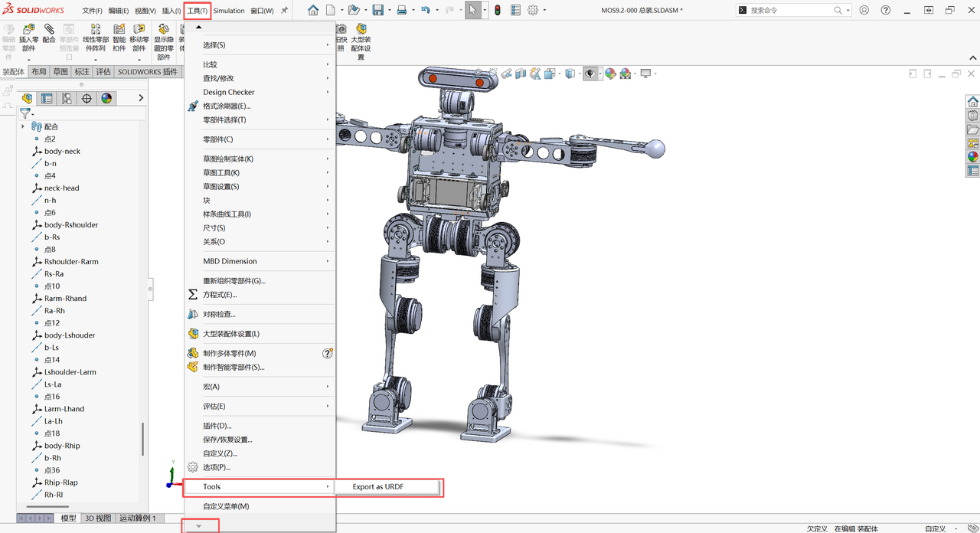Click the Home icon in the top toolbar

click(x=313, y=10)
